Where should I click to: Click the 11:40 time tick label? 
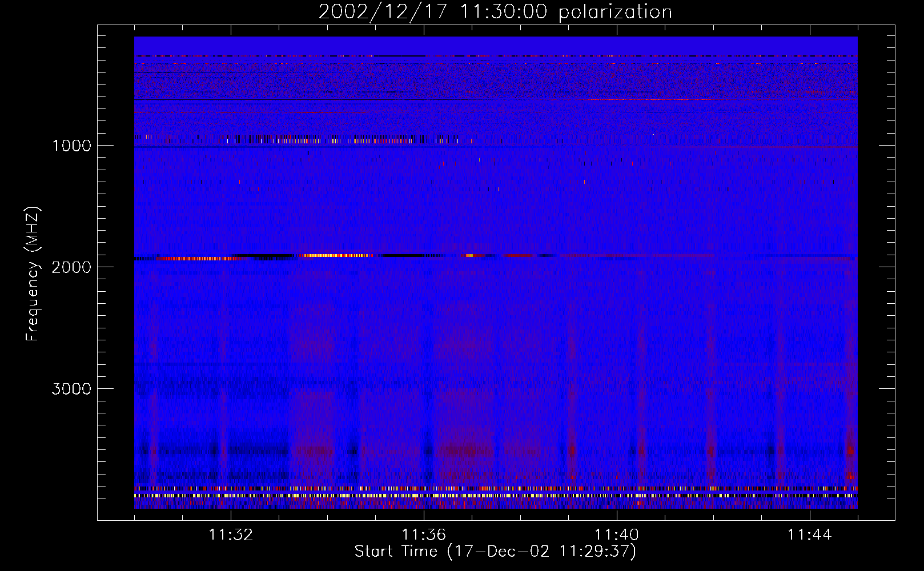click(x=617, y=535)
